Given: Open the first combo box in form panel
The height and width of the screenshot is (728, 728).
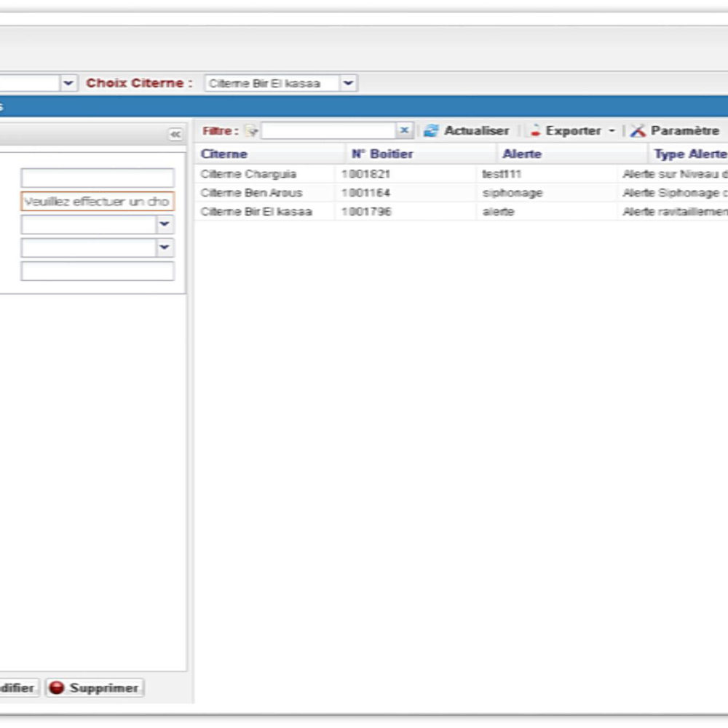Looking at the screenshot, I should (165, 225).
